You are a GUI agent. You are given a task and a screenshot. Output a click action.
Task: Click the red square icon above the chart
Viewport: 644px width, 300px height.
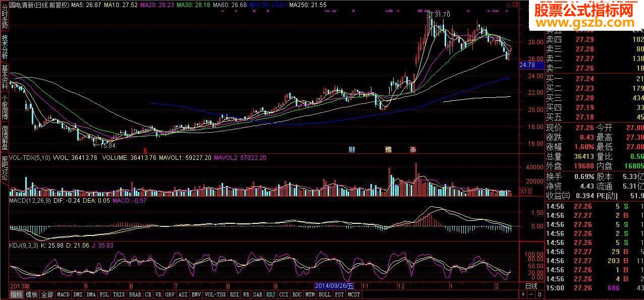[516, 4]
